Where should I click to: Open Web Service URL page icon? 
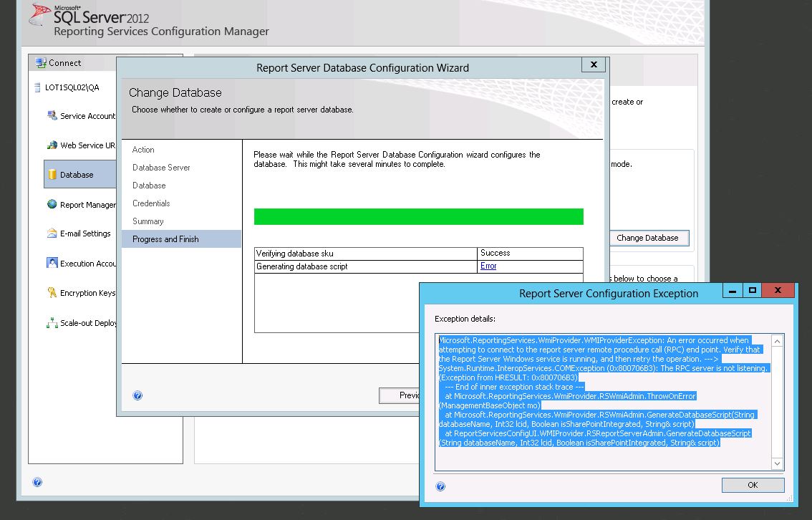coord(52,145)
